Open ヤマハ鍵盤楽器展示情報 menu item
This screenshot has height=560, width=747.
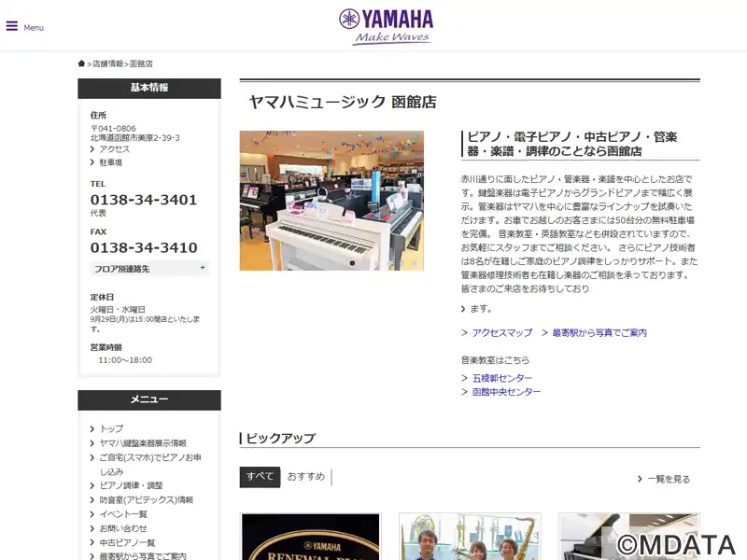click(143, 442)
